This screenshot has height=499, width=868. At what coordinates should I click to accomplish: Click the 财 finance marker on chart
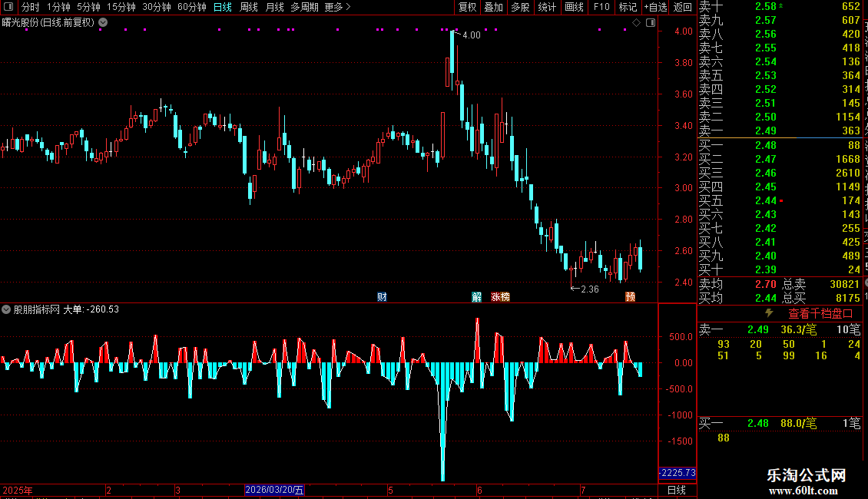tap(382, 297)
